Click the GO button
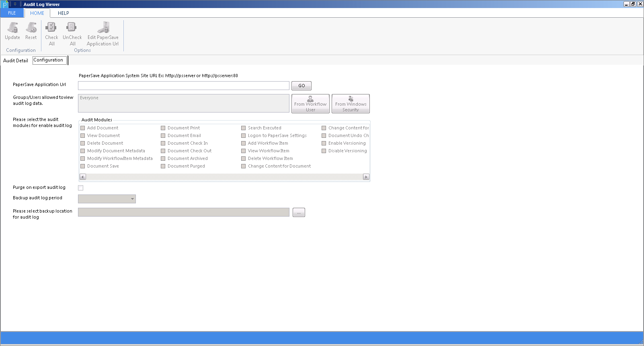Viewport: 644px width, 346px height. 301,86
